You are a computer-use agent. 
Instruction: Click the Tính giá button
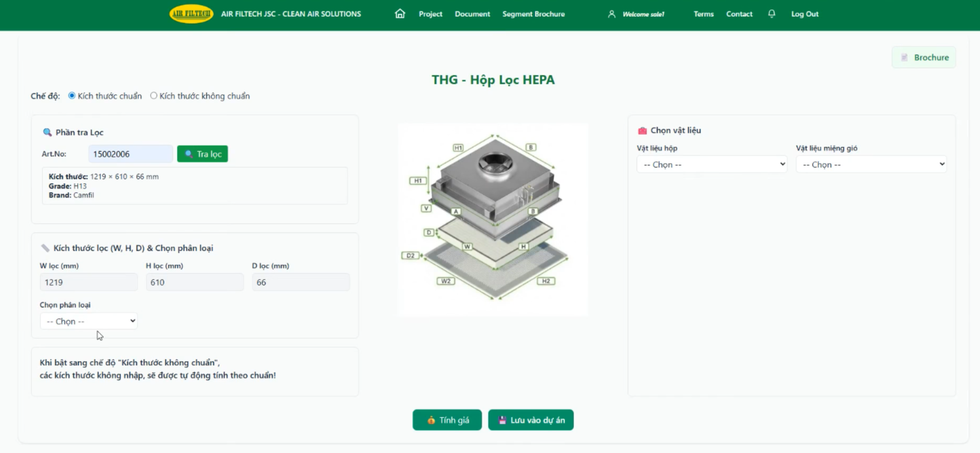tap(447, 420)
